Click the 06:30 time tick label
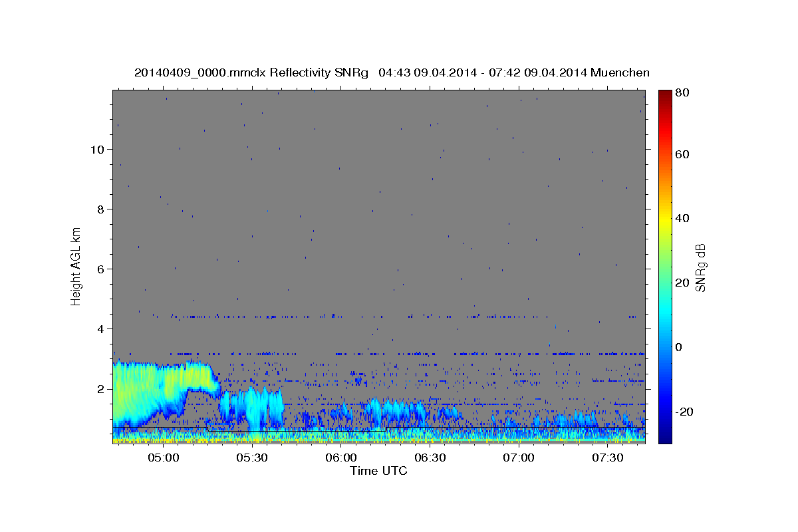 [430, 458]
